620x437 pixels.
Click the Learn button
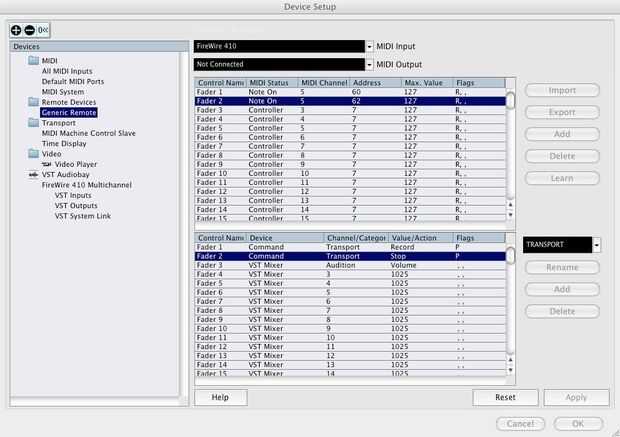(x=562, y=178)
